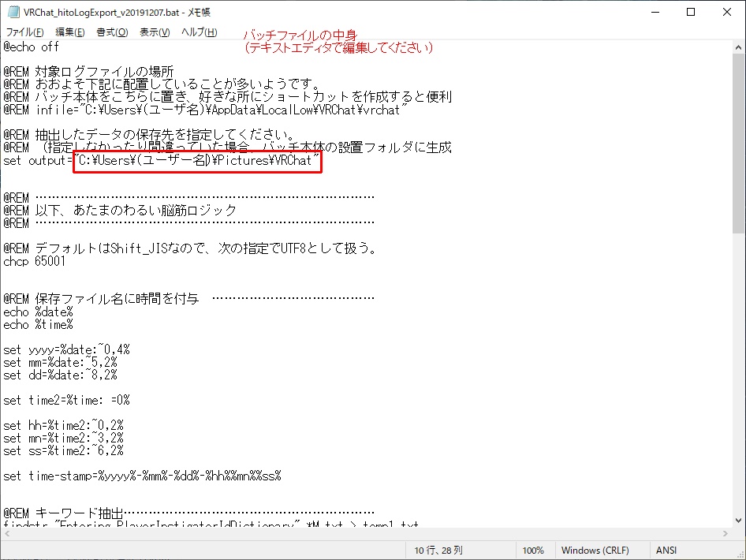
Task: Click the '@REM キーワード抽出' line
Action: click(189, 513)
